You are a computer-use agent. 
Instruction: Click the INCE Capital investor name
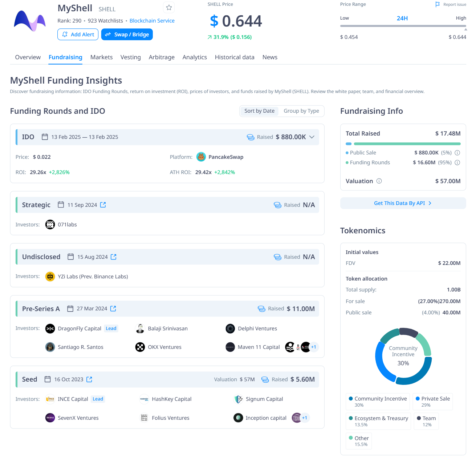tap(73, 399)
